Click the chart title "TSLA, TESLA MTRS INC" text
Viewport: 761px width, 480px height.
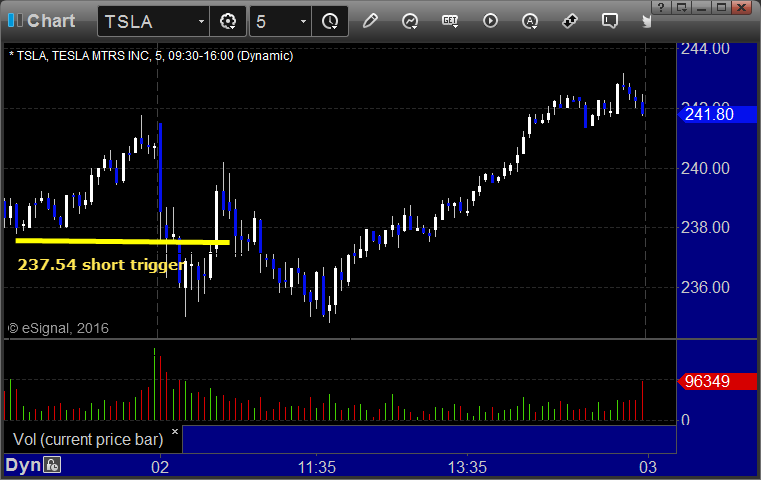83,56
